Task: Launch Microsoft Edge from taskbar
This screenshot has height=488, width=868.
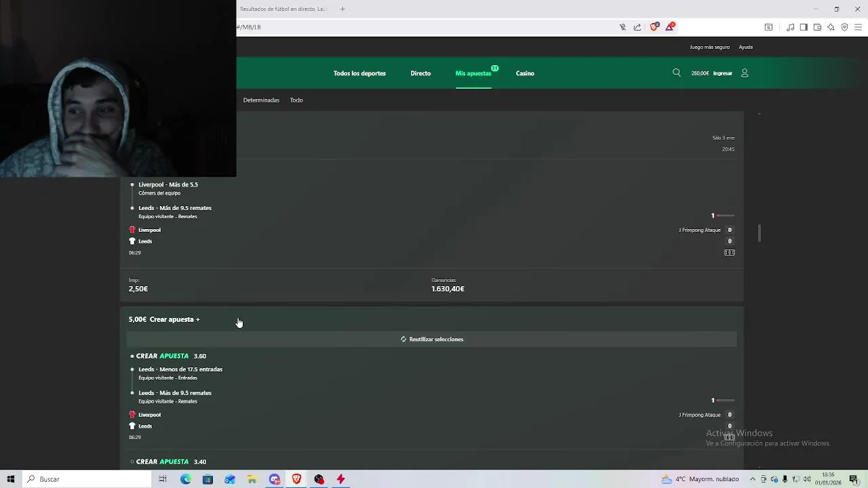Action: point(185,479)
